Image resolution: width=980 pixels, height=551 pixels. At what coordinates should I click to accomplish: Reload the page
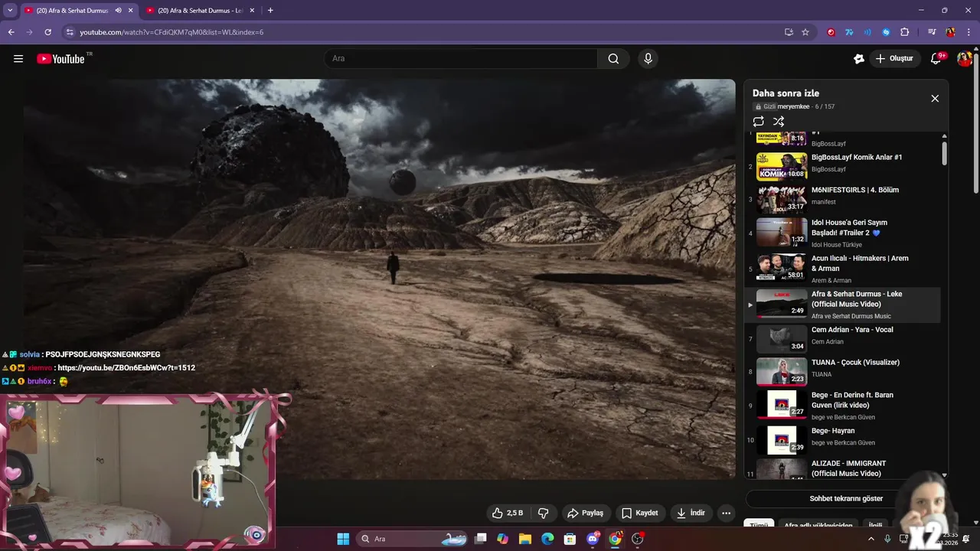(47, 32)
